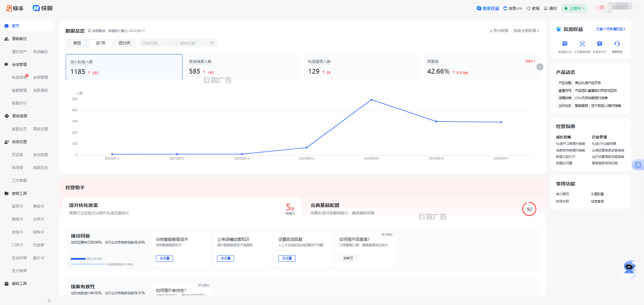Image resolution: width=644 pixels, height=305 pixels.
Task: Click the 文字留资识别 scan icon
Action: [x=582, y=44]
